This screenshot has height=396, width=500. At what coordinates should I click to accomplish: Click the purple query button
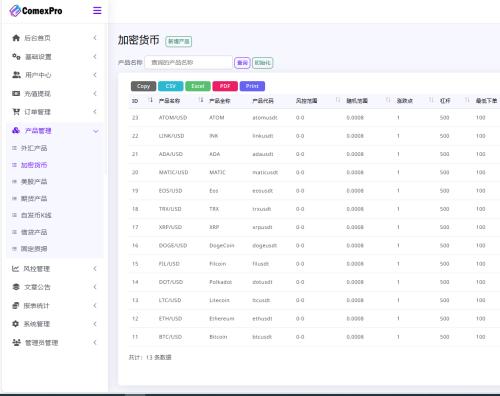242,63
